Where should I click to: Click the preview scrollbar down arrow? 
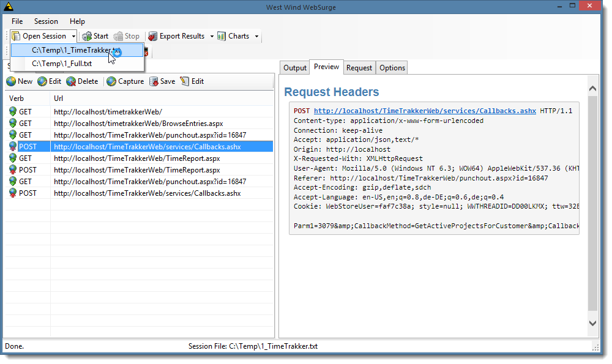[x=592, y=323]
